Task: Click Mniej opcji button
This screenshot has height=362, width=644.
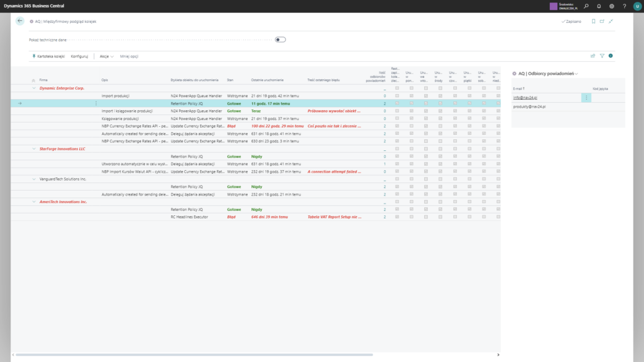Action: [129, 56]
